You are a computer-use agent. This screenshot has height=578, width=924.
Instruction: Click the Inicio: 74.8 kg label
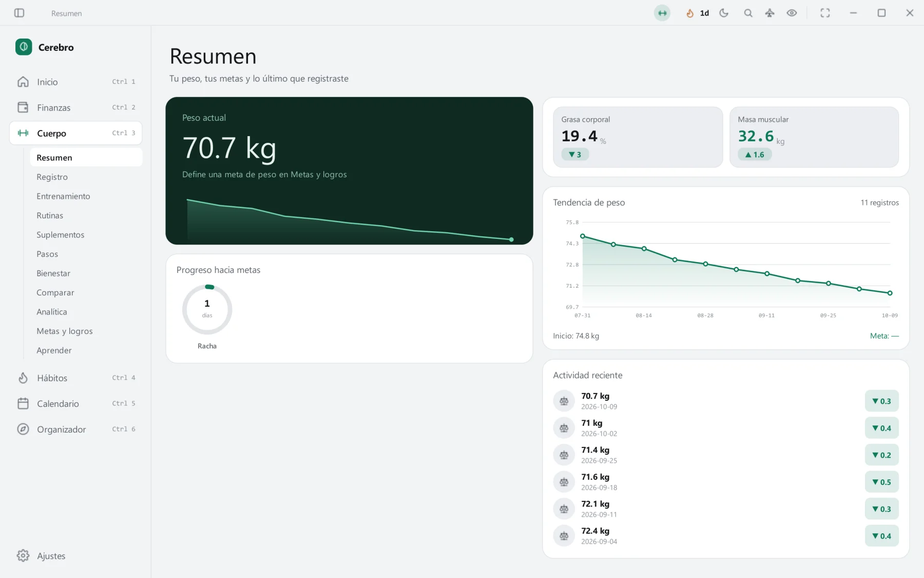(x=576, y=335)
